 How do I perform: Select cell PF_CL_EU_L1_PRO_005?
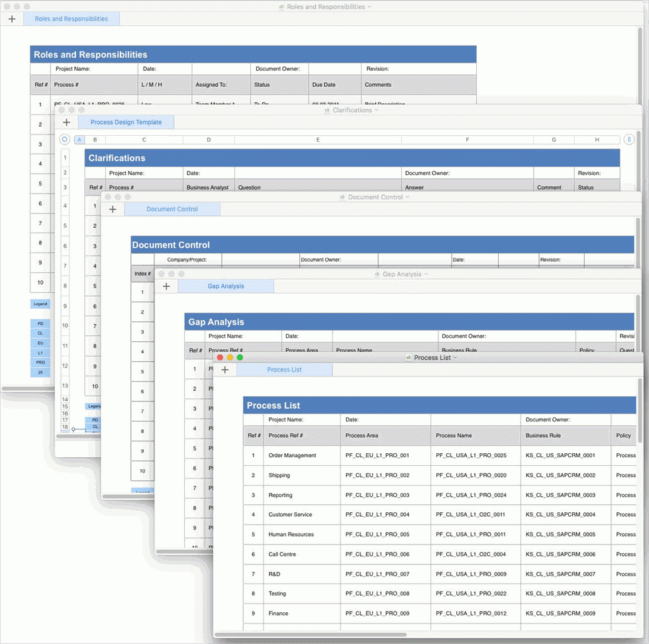(385, 534)
